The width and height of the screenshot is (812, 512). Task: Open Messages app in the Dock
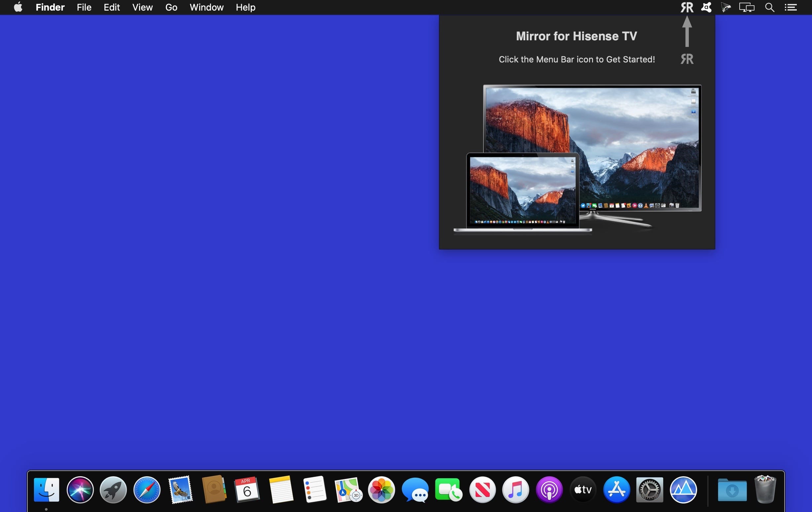coord(415,490)
